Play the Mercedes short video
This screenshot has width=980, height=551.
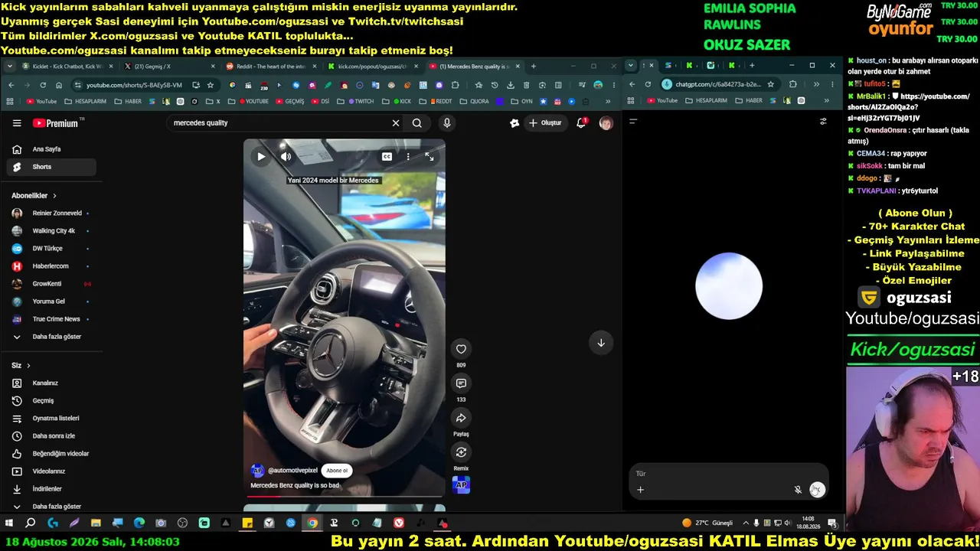pos(261,157)
